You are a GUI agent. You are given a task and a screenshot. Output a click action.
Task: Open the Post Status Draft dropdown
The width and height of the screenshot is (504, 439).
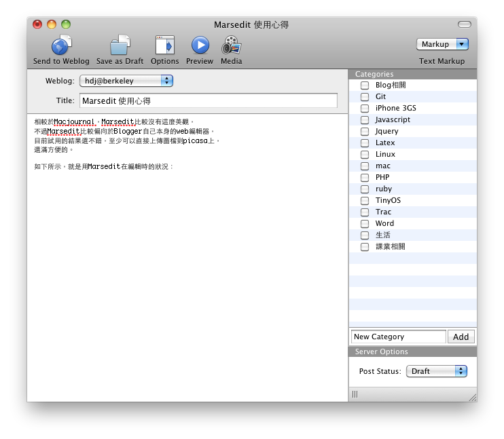pos(437,371)
